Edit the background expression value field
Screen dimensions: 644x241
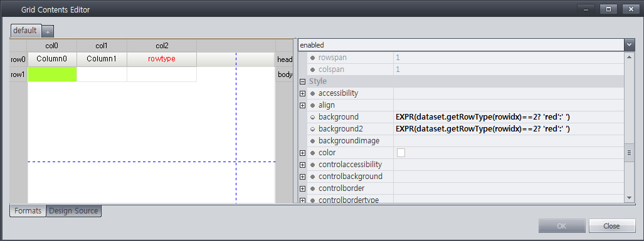coord(509,117)
